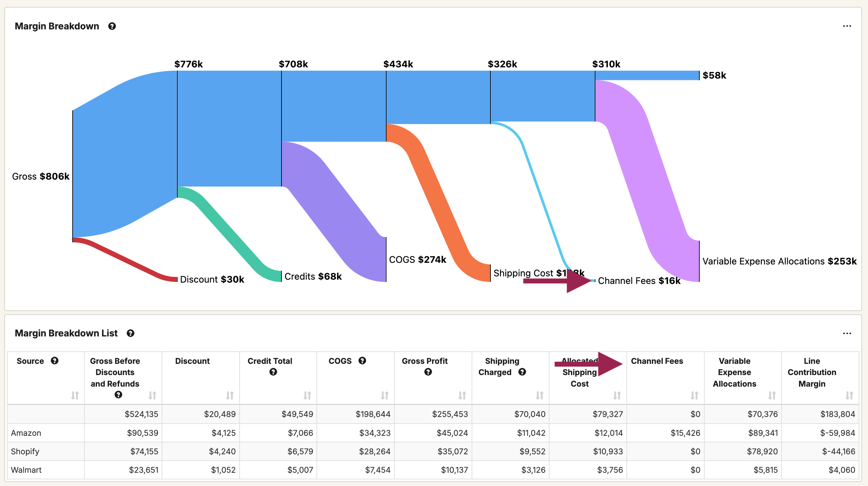Click the Gross Before Discounts help icon
Viewport: 868px width, 486px height.
coord(118,395)
